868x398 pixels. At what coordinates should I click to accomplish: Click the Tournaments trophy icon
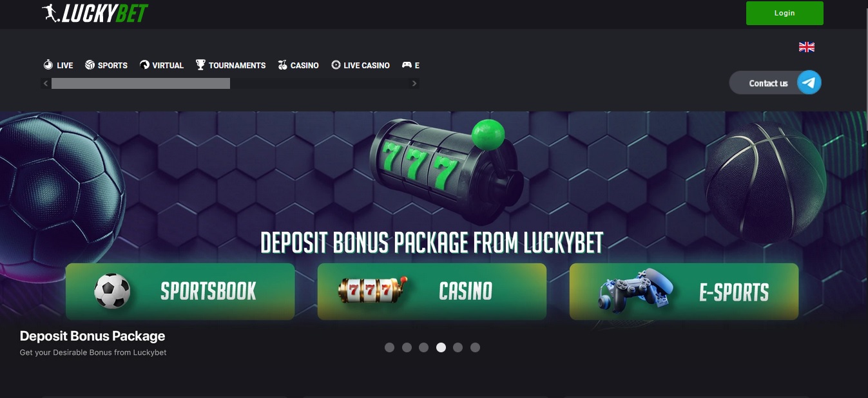pyautogui.click(x=200, y=65)
